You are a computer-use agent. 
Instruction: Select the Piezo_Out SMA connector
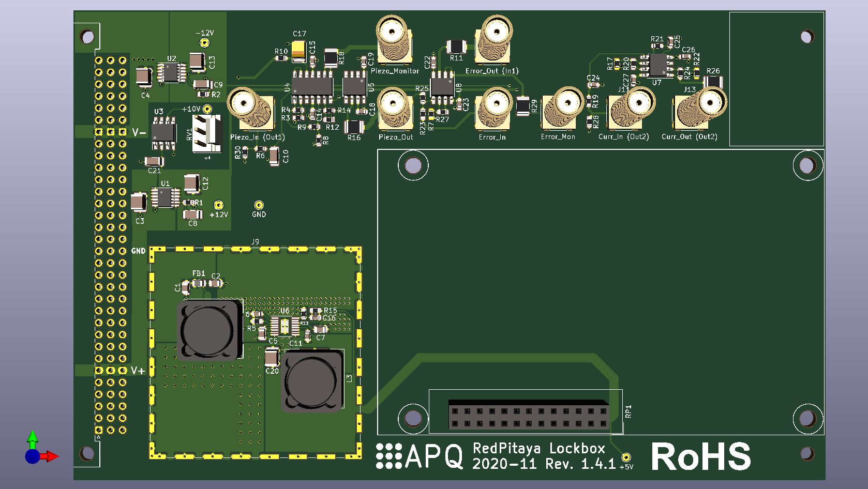click(395, 108)
